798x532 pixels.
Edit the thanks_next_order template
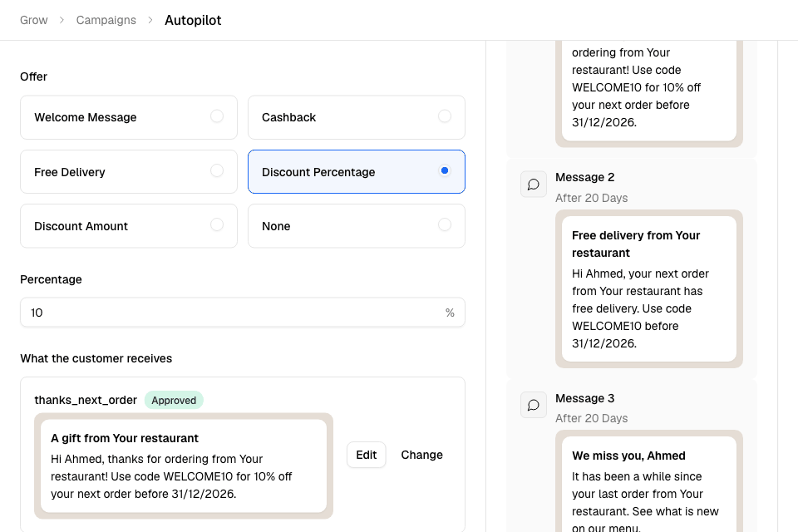pyautogui.click(x=367, y=455)
